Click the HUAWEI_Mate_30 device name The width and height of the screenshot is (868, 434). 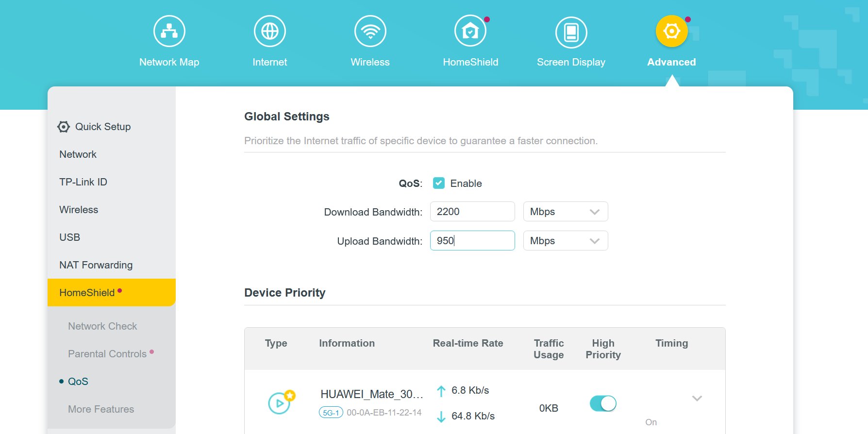pyautogui.click(x=371, y=394)
